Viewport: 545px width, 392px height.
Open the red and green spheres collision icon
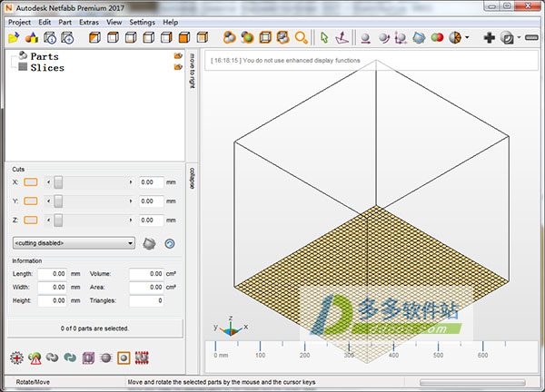pyautogui.click(x=437, y=37)
